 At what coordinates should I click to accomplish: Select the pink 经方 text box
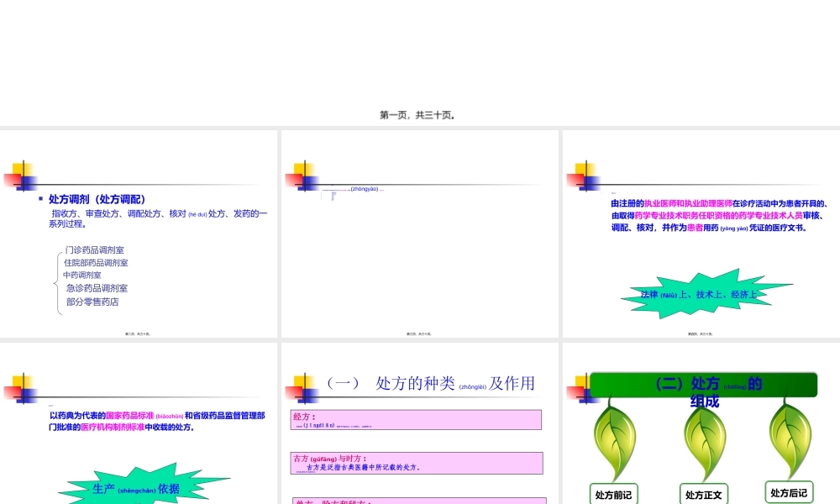(415, 419)
